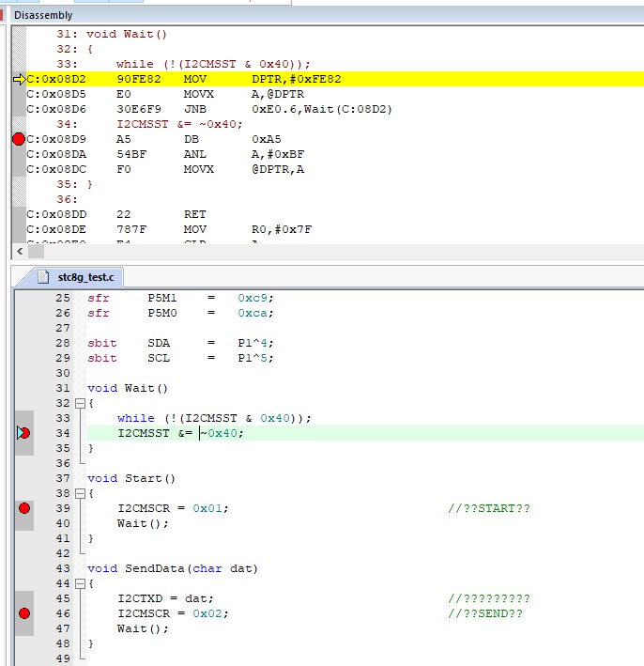Screen dimensions: 644x666
Task: Click source line 29 sbit SCL
Action: click(x=180, y=358)
